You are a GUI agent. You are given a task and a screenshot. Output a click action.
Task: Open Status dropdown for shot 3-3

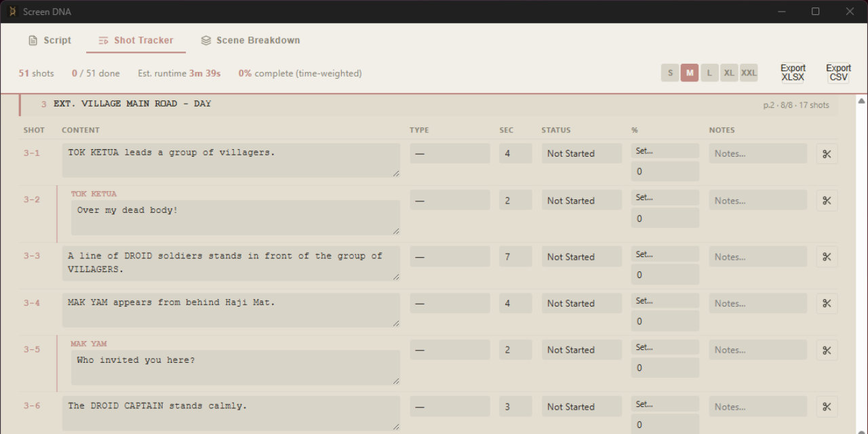point(581,256)
